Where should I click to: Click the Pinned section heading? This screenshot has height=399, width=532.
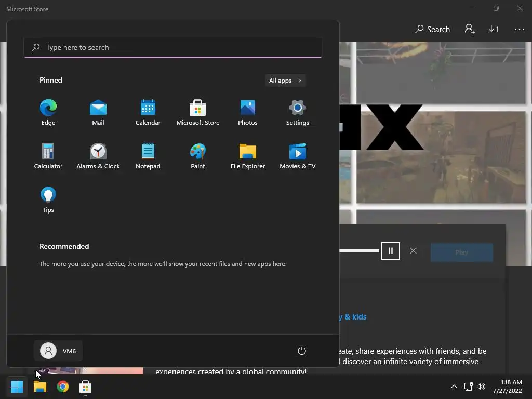50,80
